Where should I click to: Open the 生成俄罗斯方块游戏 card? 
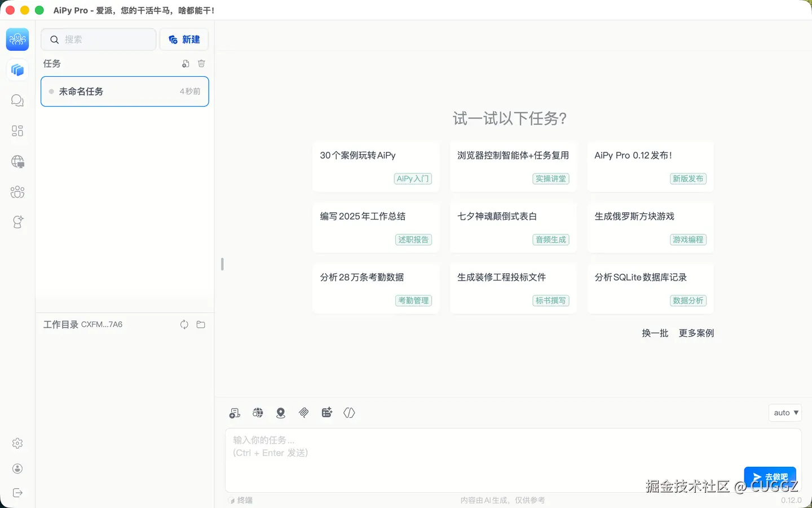point(651,228)
